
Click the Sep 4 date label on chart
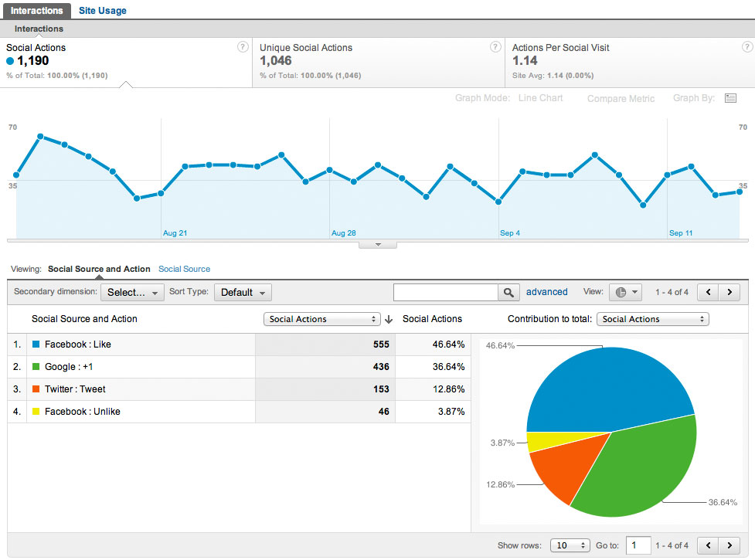pyautogui.click(x=510, y=232)
